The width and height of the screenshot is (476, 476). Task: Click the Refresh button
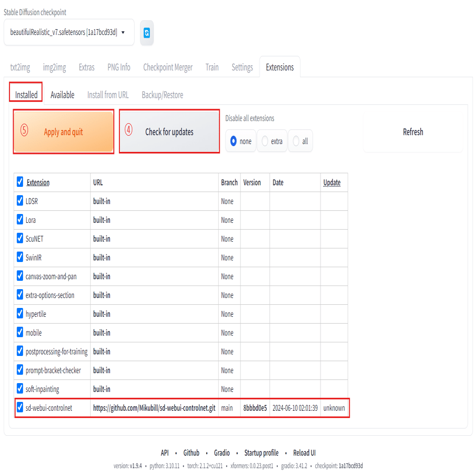point(413,132)
